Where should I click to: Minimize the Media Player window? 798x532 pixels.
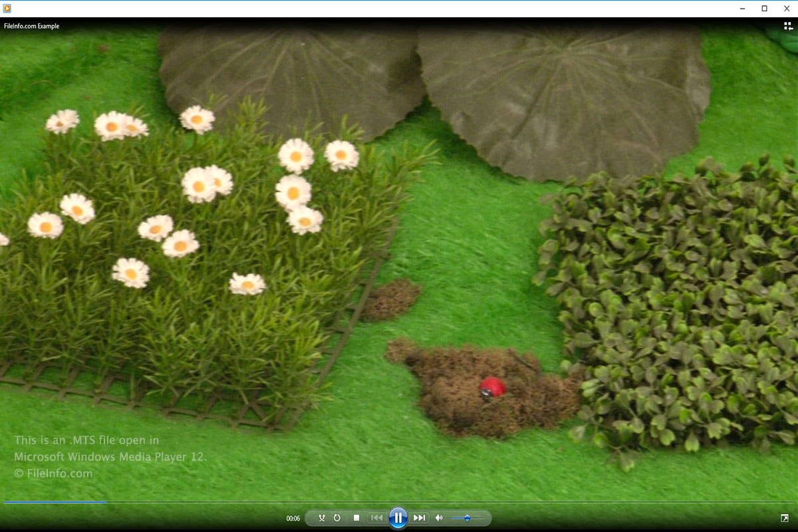click(742, 9)
